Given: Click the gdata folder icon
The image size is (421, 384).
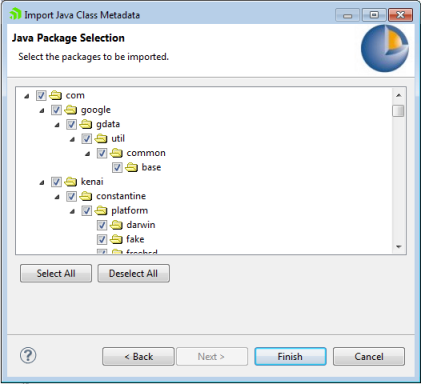Looking at the screenshot, I should tap(86, 124).
